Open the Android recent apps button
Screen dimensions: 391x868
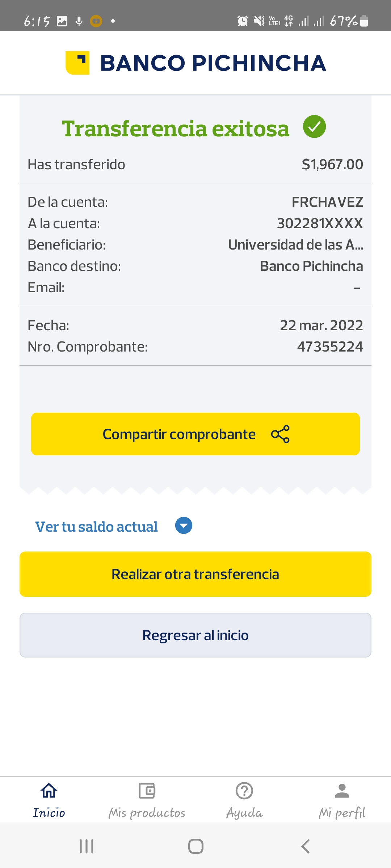tap(87, 846)
